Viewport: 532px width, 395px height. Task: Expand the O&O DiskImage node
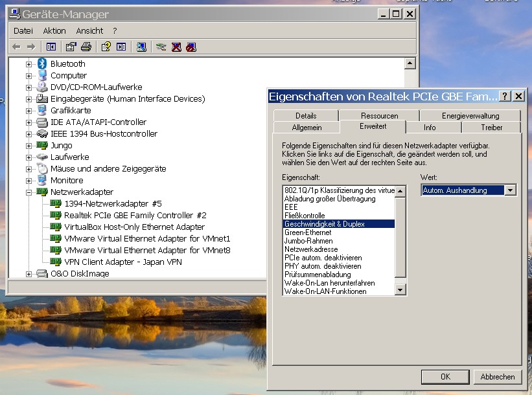click(x=29, y=274)
